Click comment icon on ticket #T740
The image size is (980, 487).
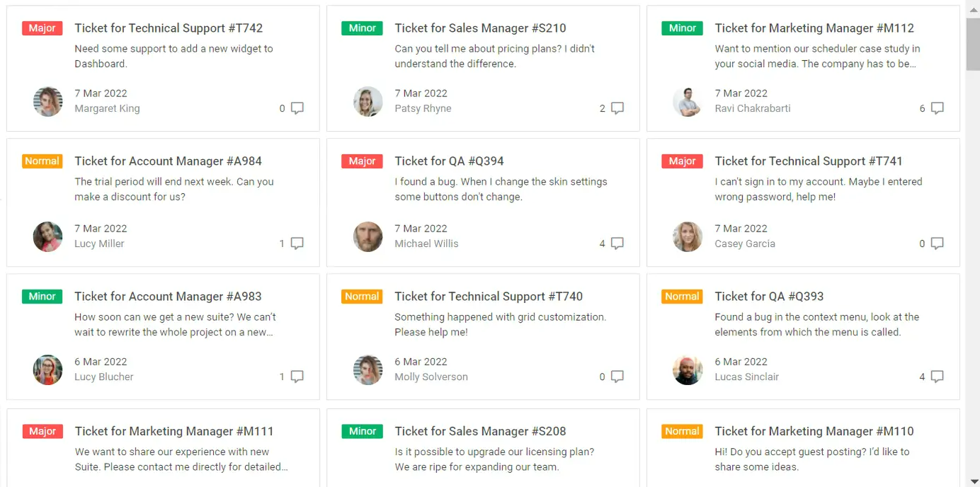pos(617,377)
